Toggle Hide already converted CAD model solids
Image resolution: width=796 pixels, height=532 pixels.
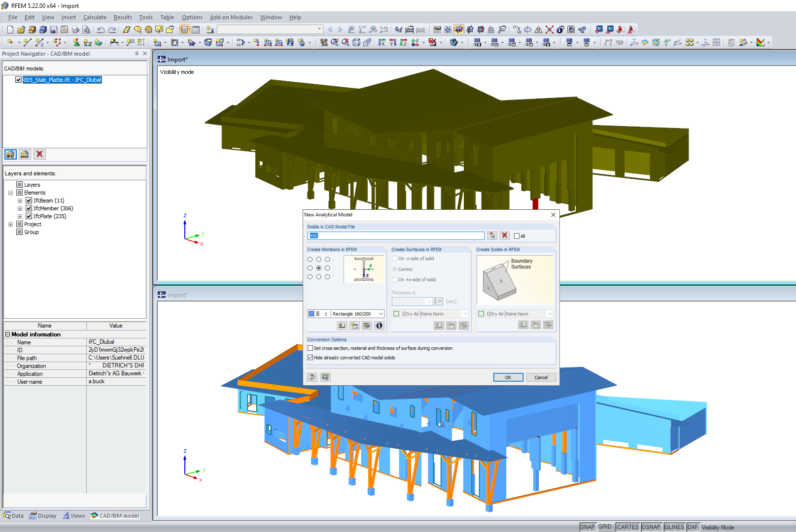pos(310,358)
